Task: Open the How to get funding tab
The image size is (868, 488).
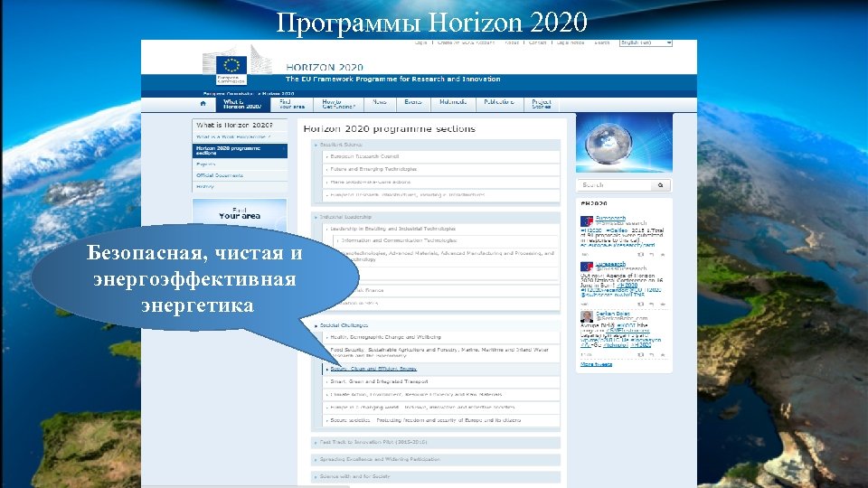Action: (338, 104)
